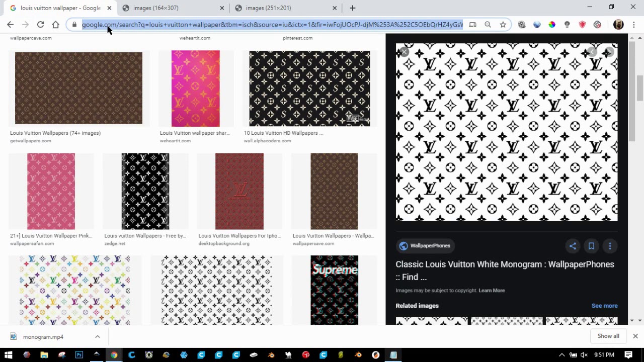Open pink wallpapersafari monogram thumbnail
644x362 pixels.
(51, 191)
